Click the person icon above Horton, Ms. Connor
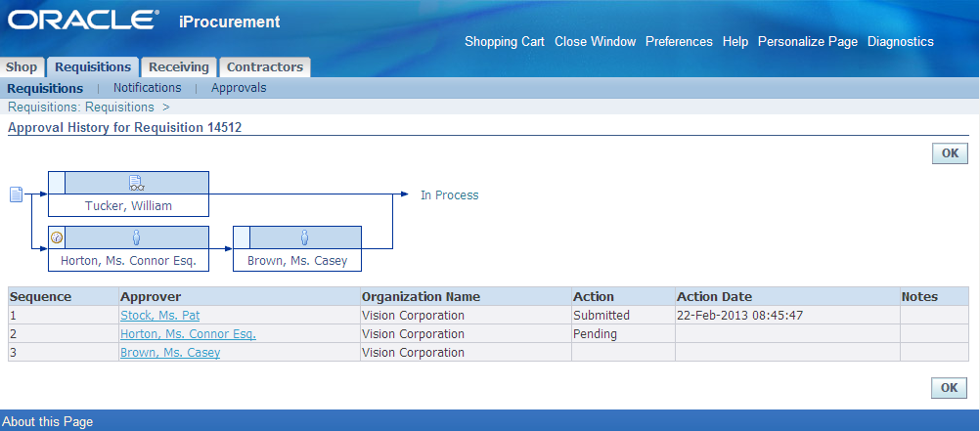 coord(136,237)
